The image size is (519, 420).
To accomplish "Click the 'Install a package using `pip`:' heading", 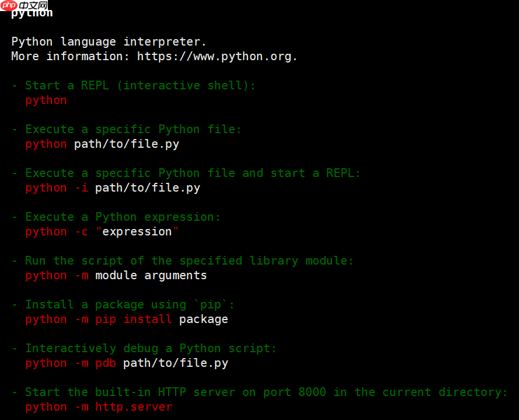I will (x=130, y=305).
